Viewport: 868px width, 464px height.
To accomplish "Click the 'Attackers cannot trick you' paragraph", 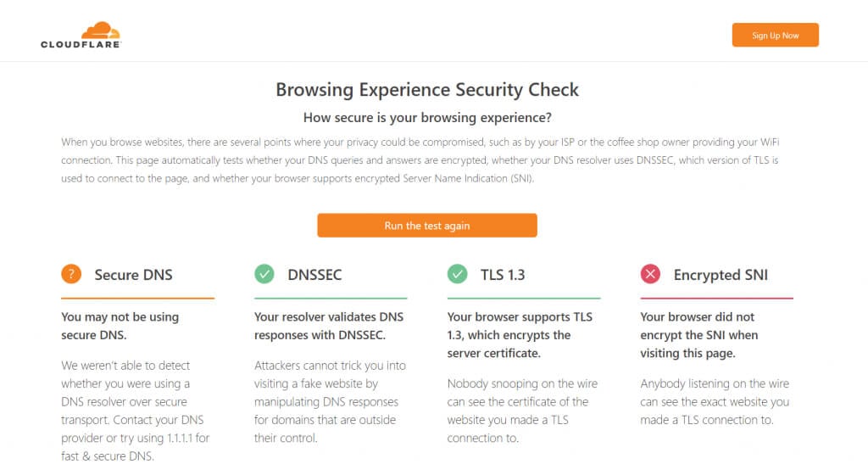I will (330, 401).
